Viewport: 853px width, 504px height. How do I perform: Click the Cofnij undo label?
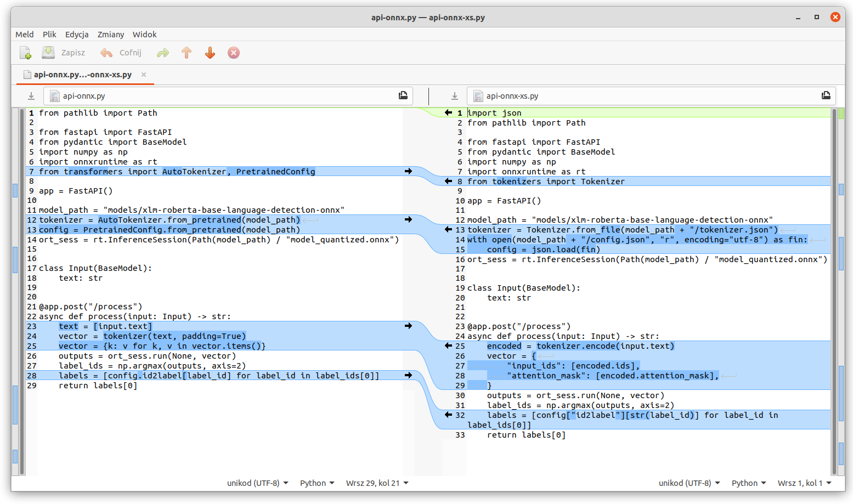click(x=131, y=53)
